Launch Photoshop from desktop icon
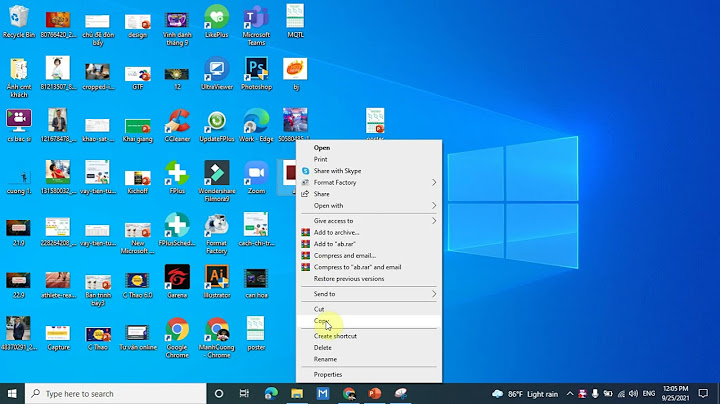 pos(256,73)
